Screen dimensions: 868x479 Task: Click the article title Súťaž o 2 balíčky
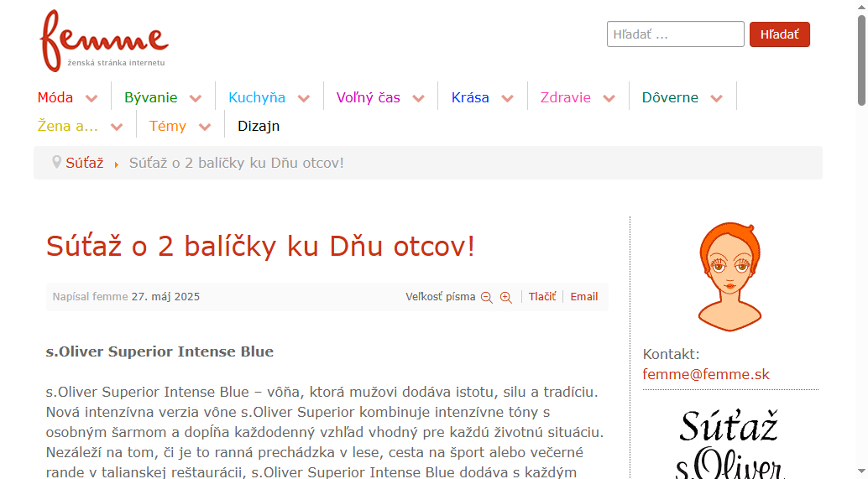pos(260,246)
